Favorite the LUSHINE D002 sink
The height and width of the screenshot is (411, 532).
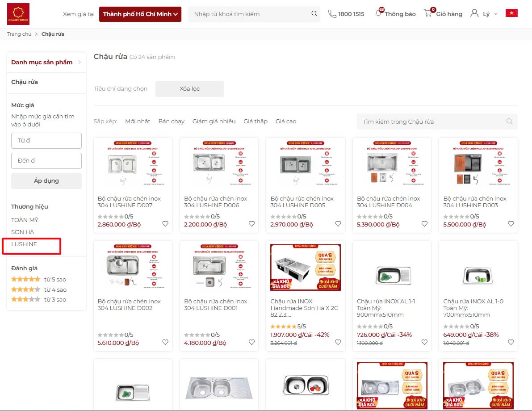pos(165,343)
